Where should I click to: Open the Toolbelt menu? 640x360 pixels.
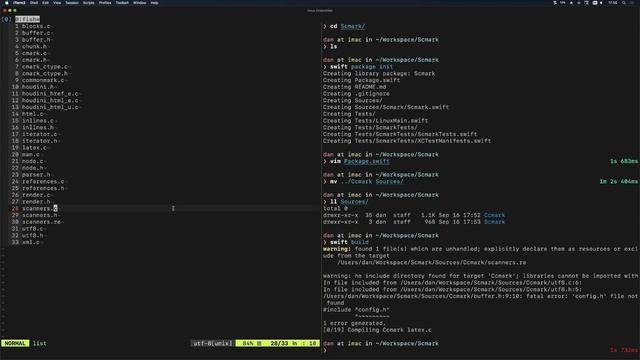tap(122, 3)
